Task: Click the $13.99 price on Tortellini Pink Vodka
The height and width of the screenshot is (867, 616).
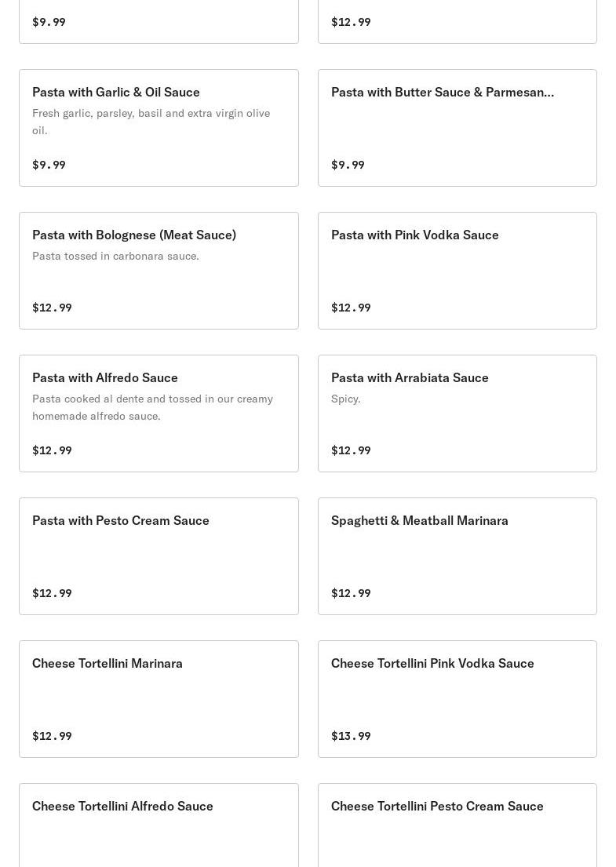Action: coord(351,736)
